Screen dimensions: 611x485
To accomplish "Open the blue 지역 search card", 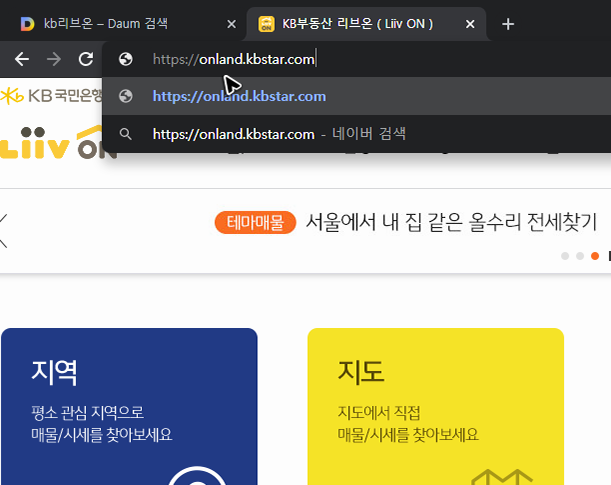I will point(129,406).
